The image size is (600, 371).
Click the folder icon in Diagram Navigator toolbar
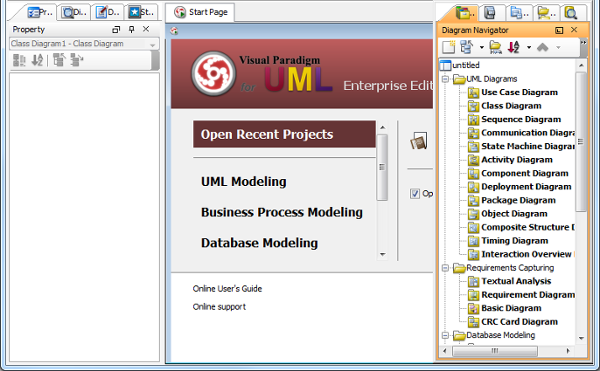pyautogui.click(x=496, y=47)
